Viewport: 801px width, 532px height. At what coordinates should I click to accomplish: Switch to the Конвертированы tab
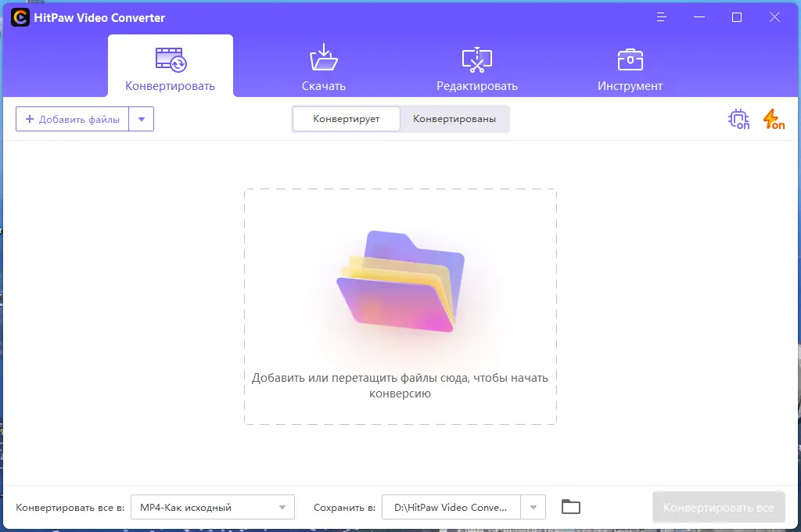point(454,118)
